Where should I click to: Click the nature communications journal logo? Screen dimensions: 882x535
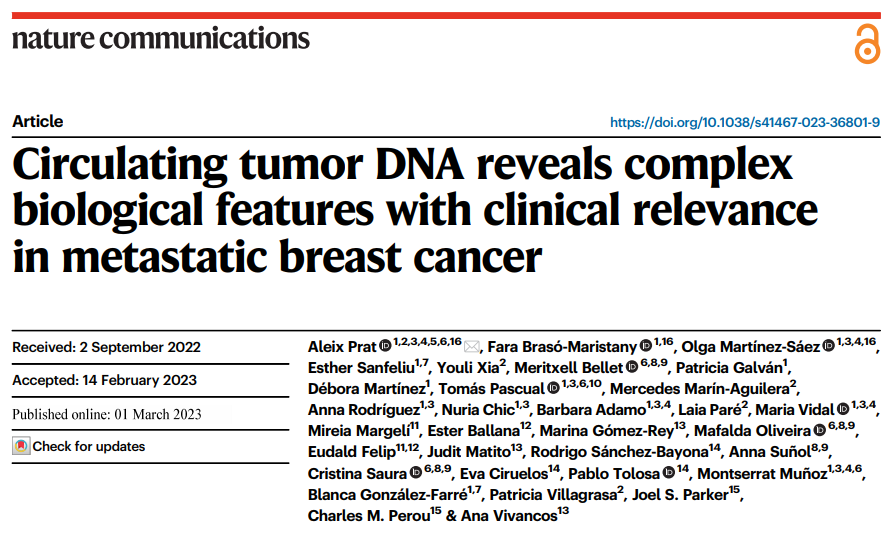[161, 38]
